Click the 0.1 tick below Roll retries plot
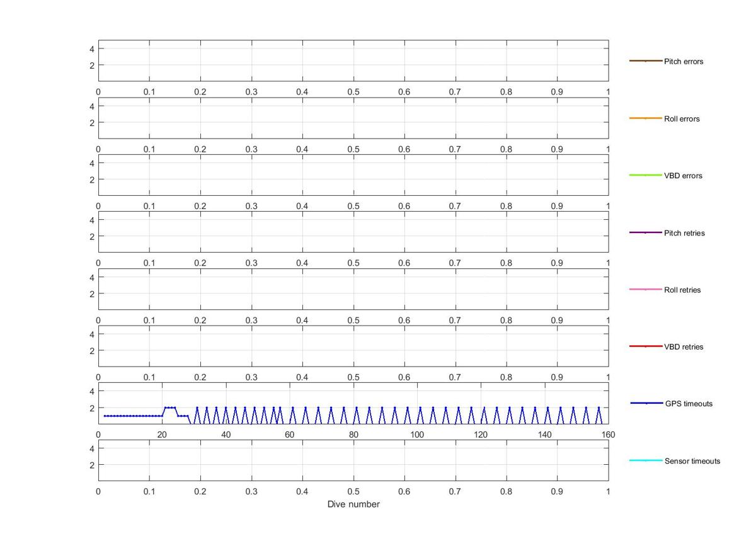Viewport: 756px width, 541px height. pos(149,320)
